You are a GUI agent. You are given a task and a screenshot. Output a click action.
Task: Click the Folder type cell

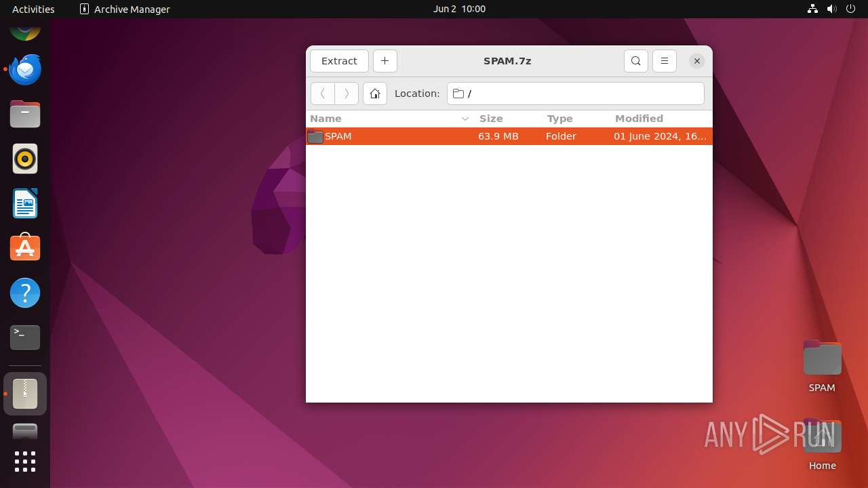(x=561, y=136)
